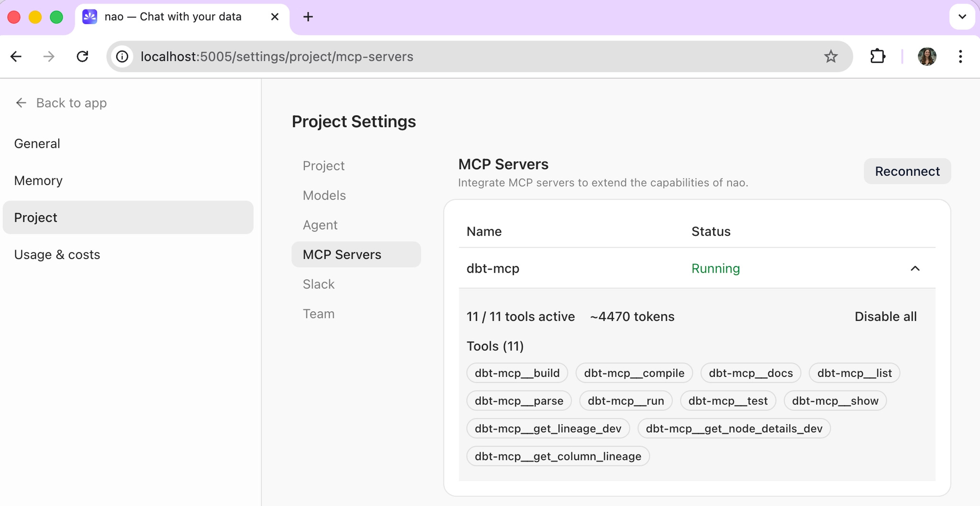Click the address bar URL
This screenshot has height=506, width=980.
tap(277, 56)
